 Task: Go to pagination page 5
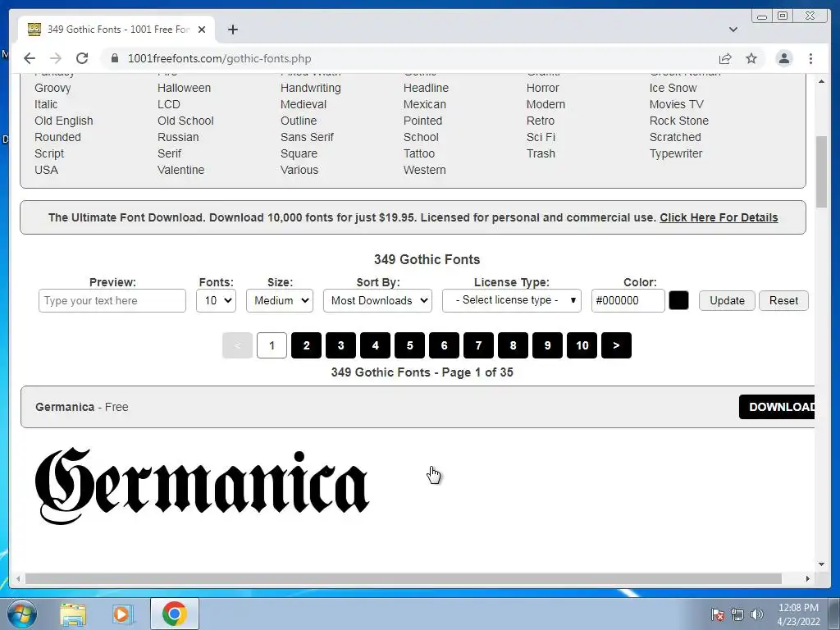click(410, 345)
